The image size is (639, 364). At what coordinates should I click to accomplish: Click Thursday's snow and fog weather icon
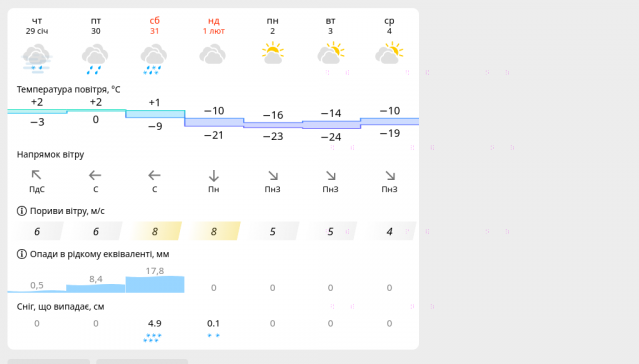37,59
